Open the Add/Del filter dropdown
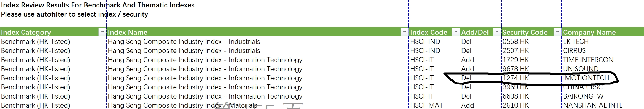 coord(497,32)
